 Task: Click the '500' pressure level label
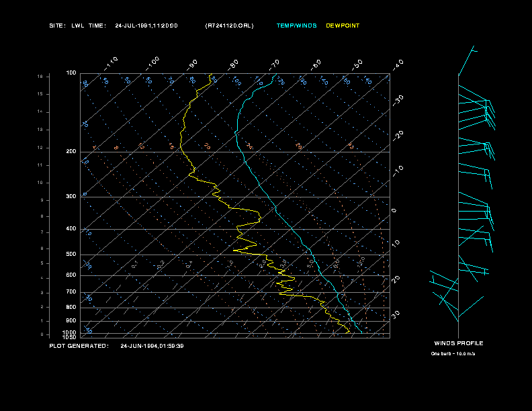(x=71, y=255)
